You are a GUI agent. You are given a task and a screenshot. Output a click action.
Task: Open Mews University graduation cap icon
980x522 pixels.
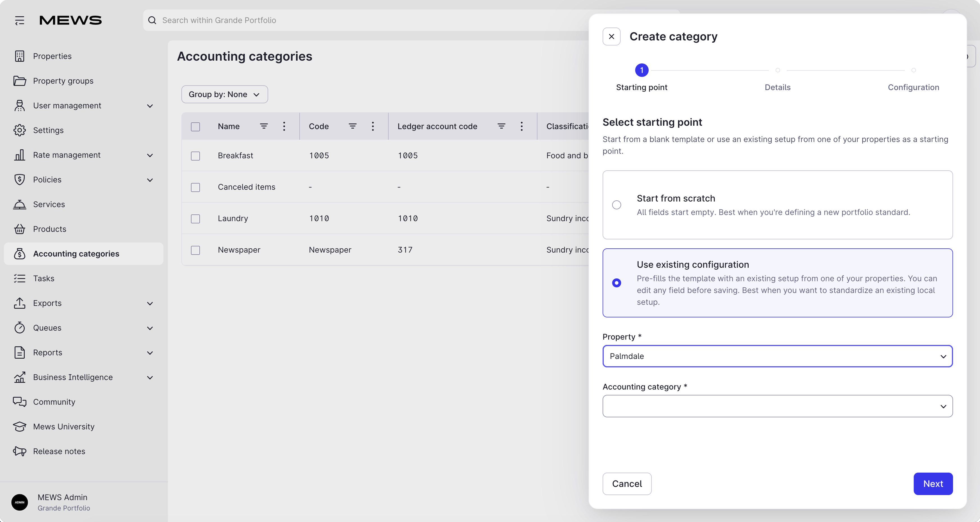[19, 427]
